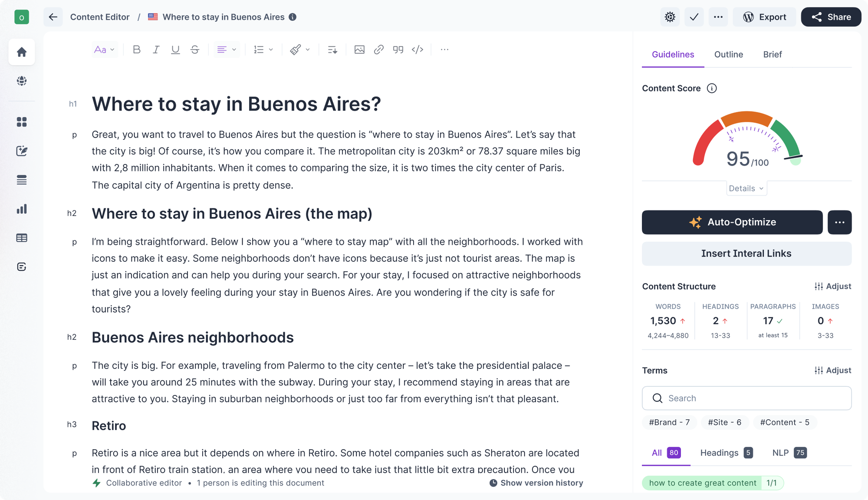This screenshot has width=868, height=500.
Task: Toggle the #Content - 5 term filter
Action: (x=784, y=422)
